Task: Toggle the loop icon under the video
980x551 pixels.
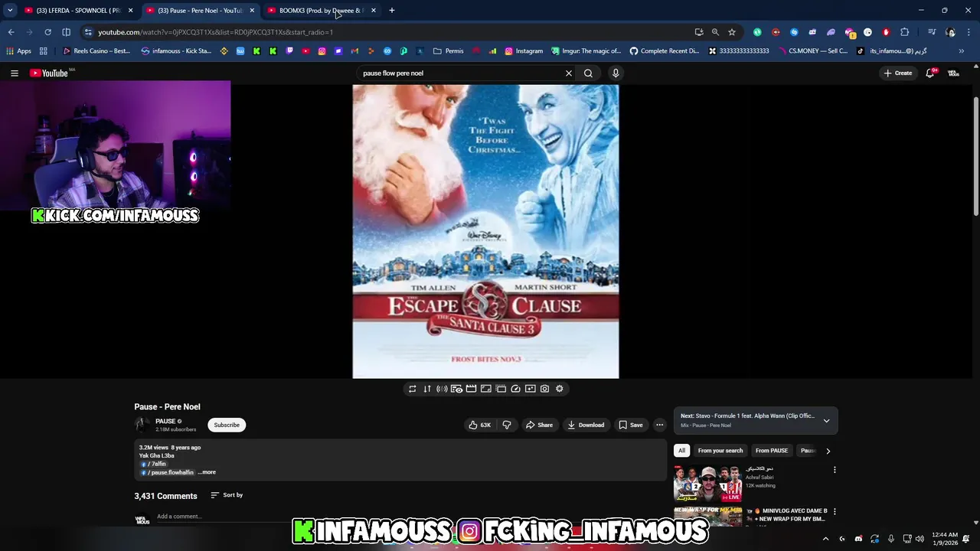Action: coord(412,389)
